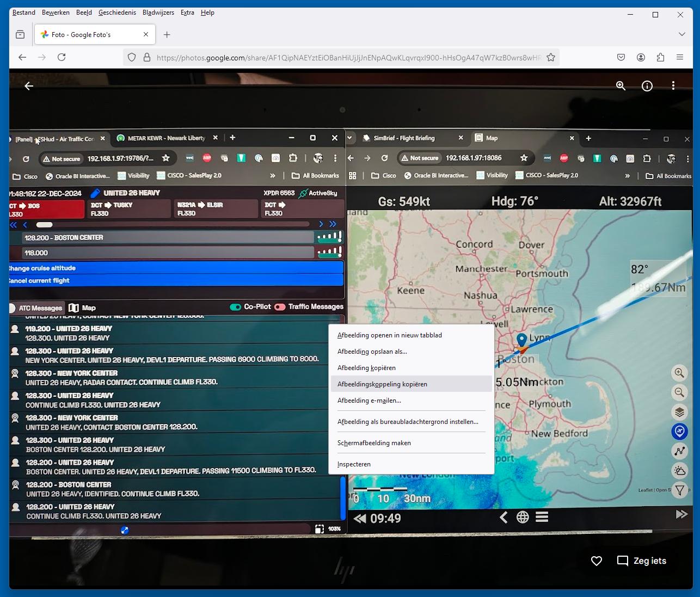This screenshot has height=597, width=700.
Task: Toggle the Traffic Messages switch in the photo
Action: coord(280,307)
